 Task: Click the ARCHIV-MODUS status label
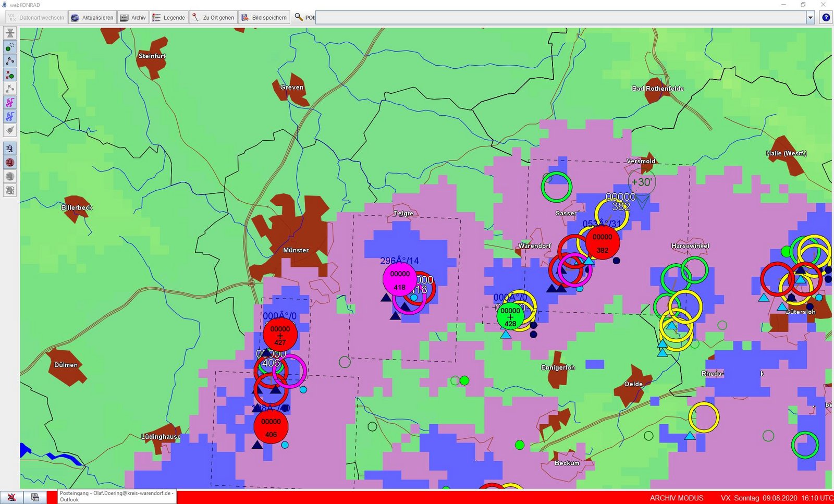click(x=677, y=498)
